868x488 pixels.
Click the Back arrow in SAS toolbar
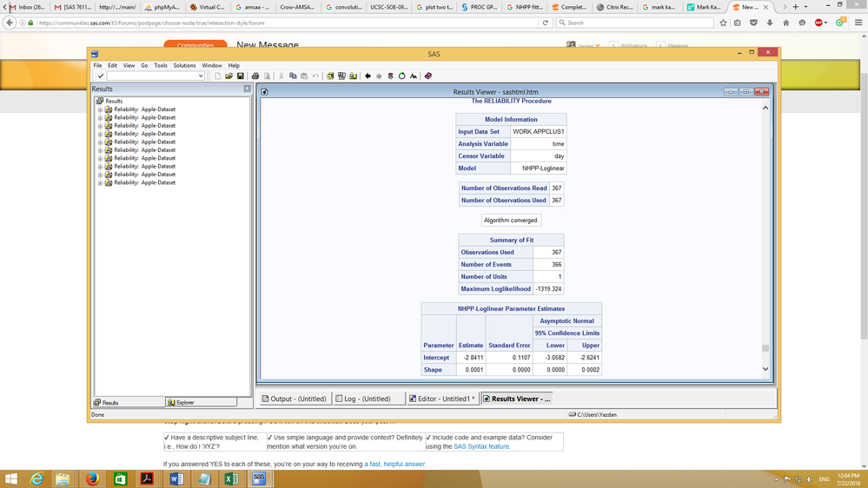368,76
